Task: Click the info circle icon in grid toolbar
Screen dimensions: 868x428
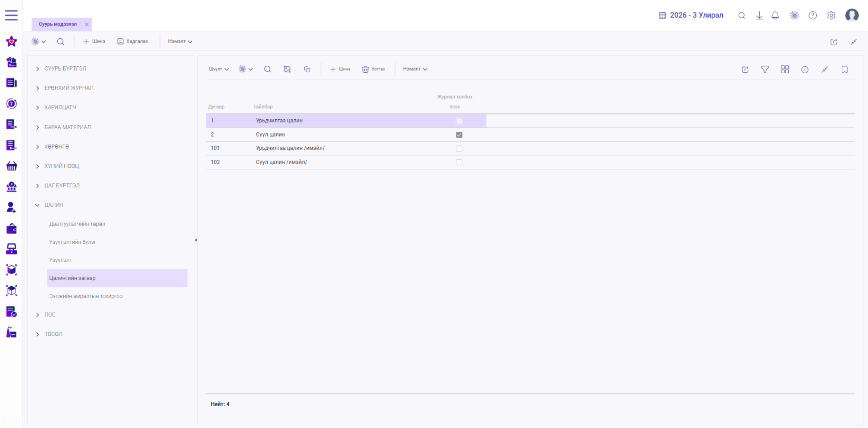Action: click(805, 69)
